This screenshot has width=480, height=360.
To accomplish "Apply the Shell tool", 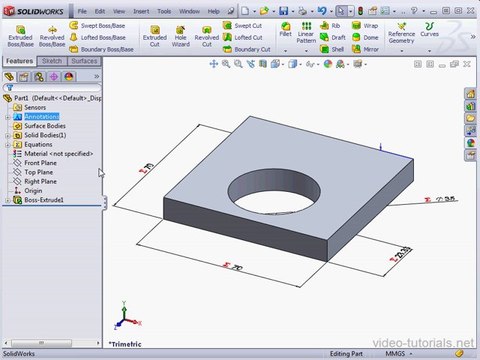I will pyautogui.click(x=332, y=49).
